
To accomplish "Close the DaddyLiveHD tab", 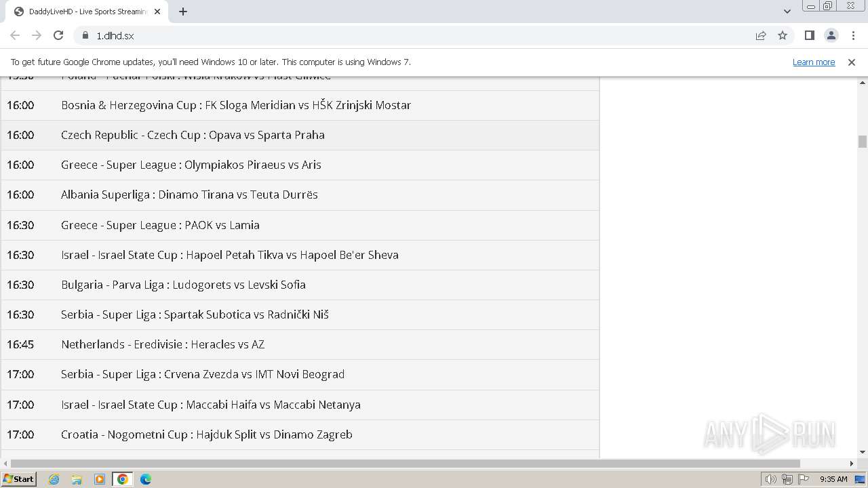I will (x=157, y=12).
